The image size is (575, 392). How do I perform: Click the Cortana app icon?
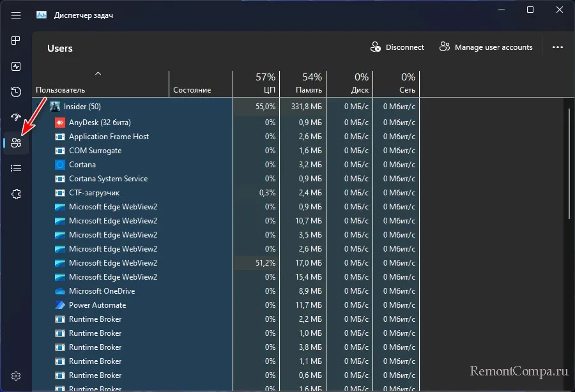pos(60,165)
